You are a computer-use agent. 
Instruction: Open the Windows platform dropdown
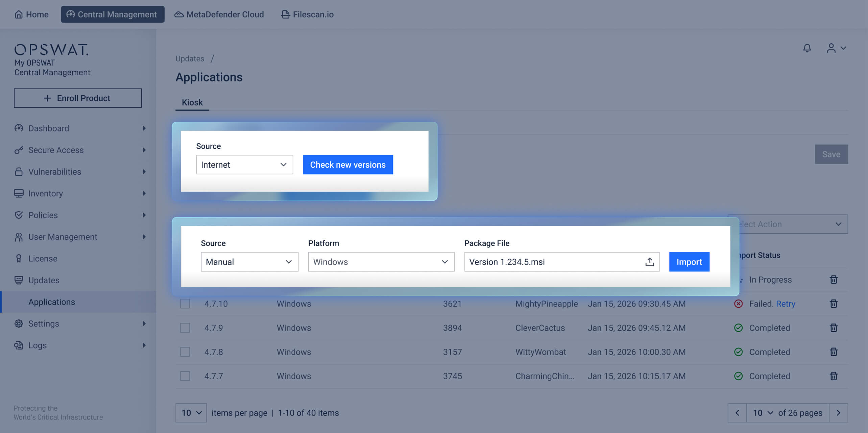click(381, 262)
